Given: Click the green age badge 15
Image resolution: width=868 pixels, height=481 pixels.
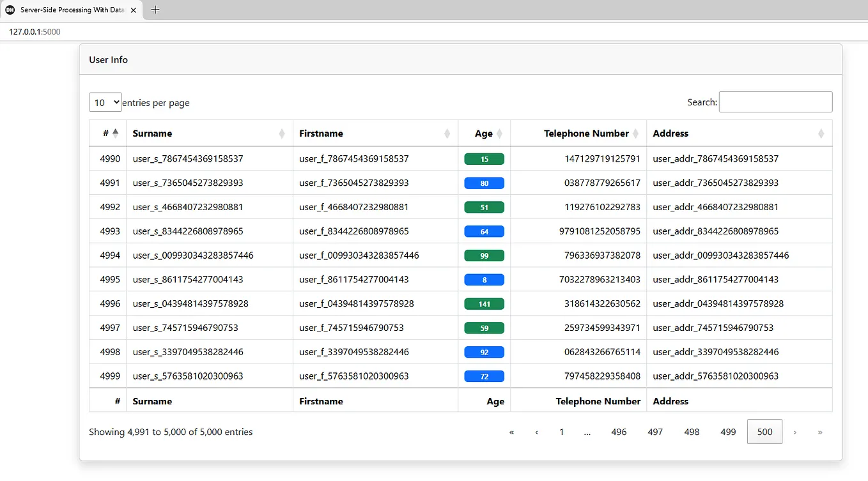Looking at the screenshot, I should point(484,159).
